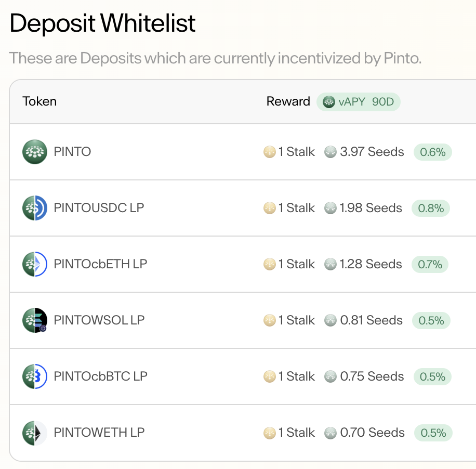This screenshot has width=476, height=469.
Task: Click the 0.7% vAPY badge for PINTOcbETH
Action: [430, 264]
